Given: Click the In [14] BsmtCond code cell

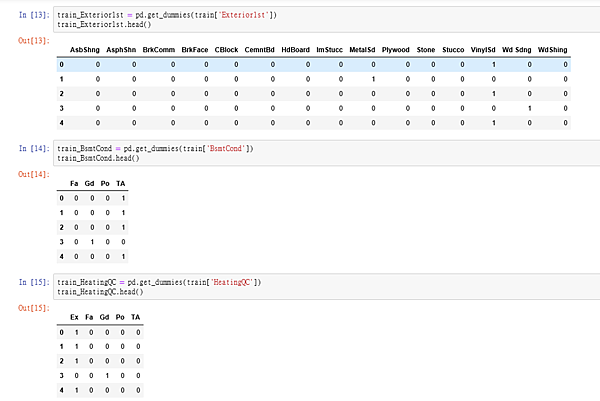Looking at the screenshot, I should pos(326,153).
